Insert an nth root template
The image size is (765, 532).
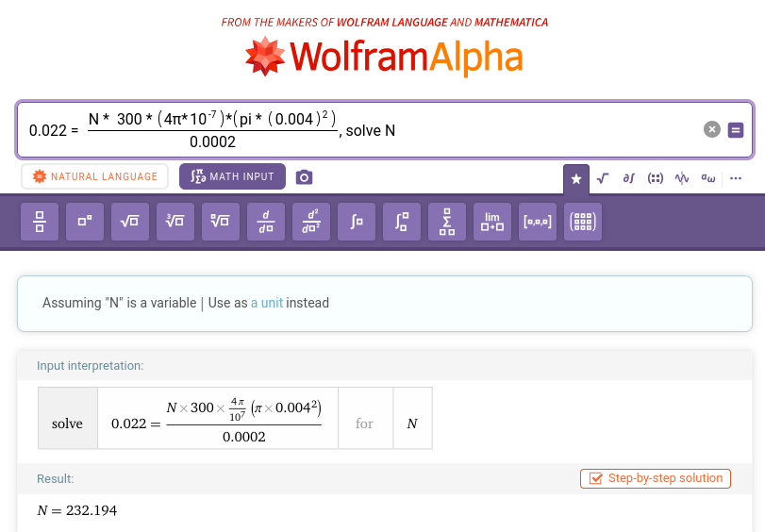pyautogui.click(x=221, y=222)
